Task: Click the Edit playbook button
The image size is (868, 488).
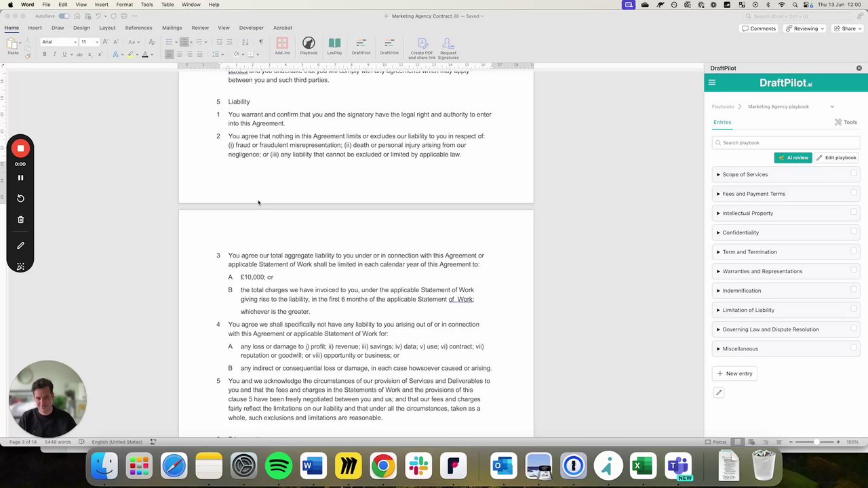Action: coord(836,158)
